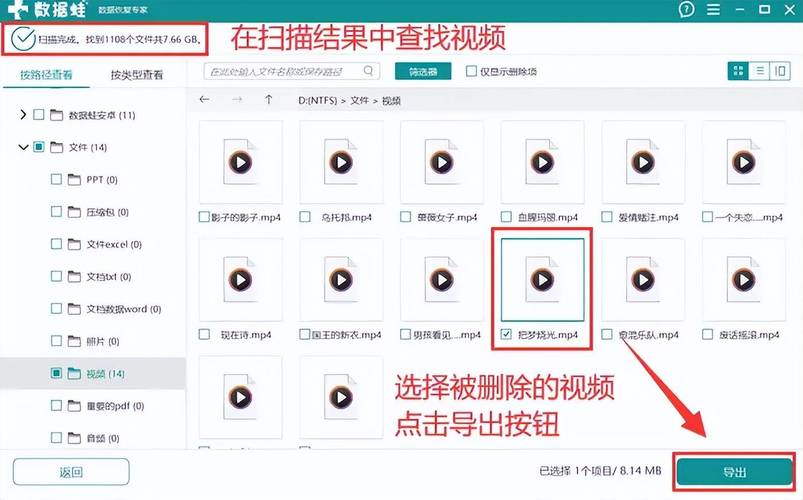The height and width of the screenshot is (500, 803).
Task: Tick the 国王的新衣.mp4 checkbox
Action: (304, 335)
